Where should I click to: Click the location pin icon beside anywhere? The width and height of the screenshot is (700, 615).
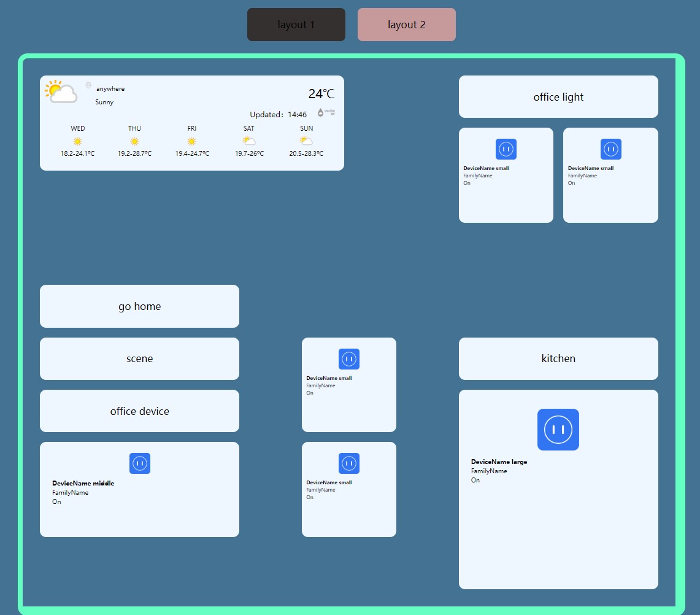pos(88,85)
